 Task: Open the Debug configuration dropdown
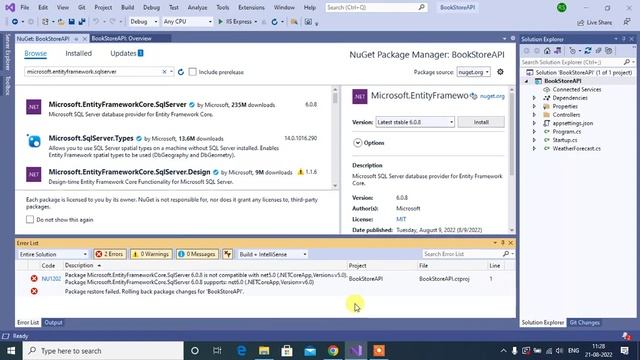coord(144,22)
